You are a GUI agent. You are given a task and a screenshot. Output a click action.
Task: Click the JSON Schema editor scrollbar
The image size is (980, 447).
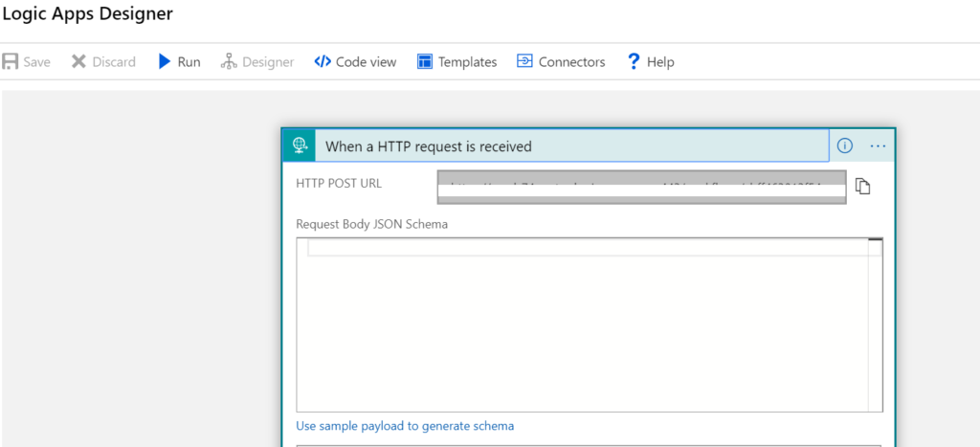pyautogui.click(x=875, y=324)
